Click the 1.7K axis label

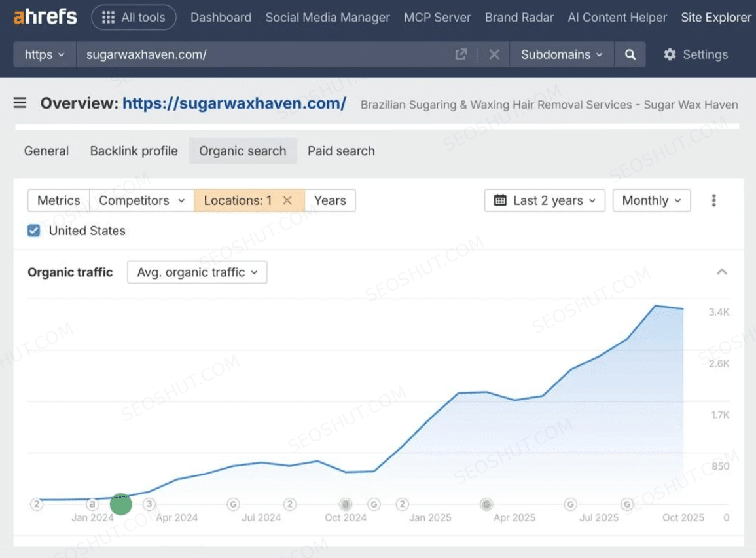click(720, 415)
